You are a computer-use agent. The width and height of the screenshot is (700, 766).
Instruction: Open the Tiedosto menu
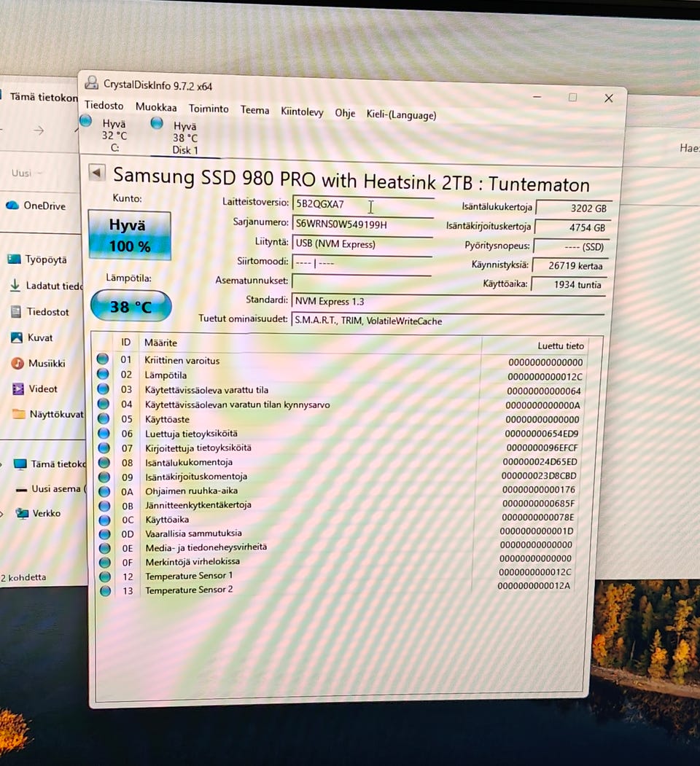pyautogui.click(x=104, y=105)
